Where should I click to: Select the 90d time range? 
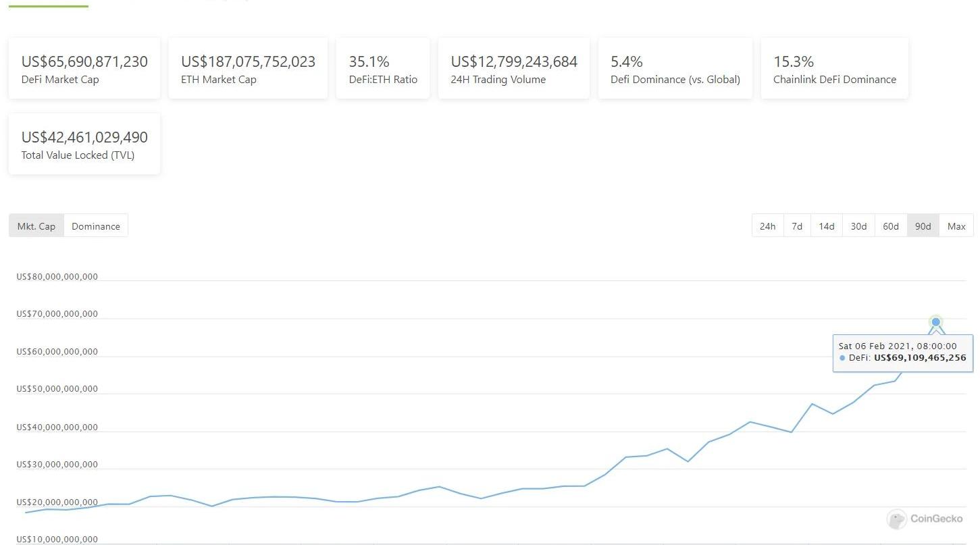923,226
